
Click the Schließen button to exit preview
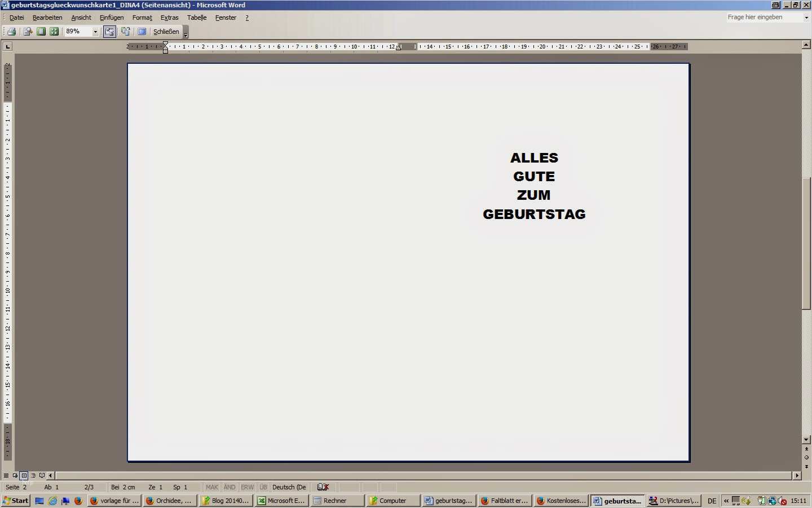[166, 32]
